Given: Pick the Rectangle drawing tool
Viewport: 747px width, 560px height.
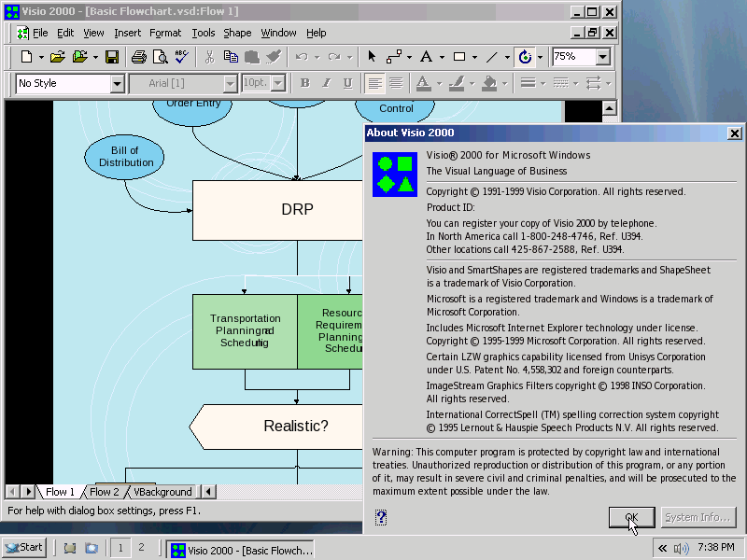Looking at the screenshot, I should coord(459,57).
